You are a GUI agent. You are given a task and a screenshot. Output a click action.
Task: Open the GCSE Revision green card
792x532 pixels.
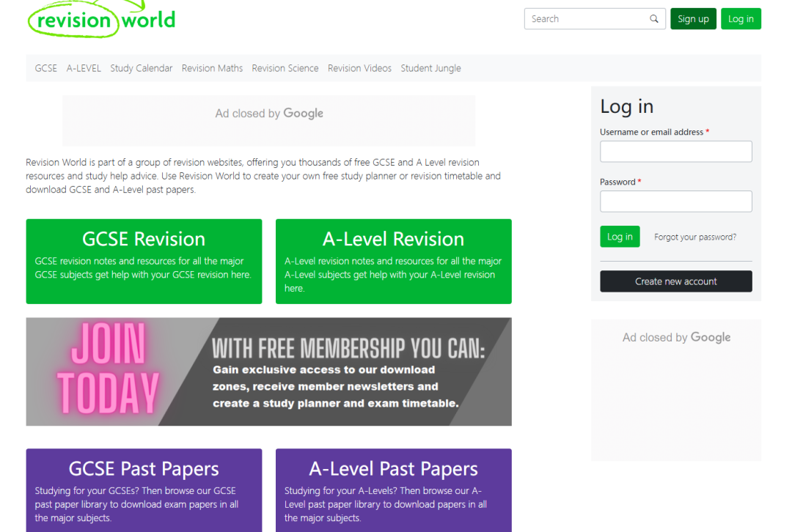coord(144,261)
